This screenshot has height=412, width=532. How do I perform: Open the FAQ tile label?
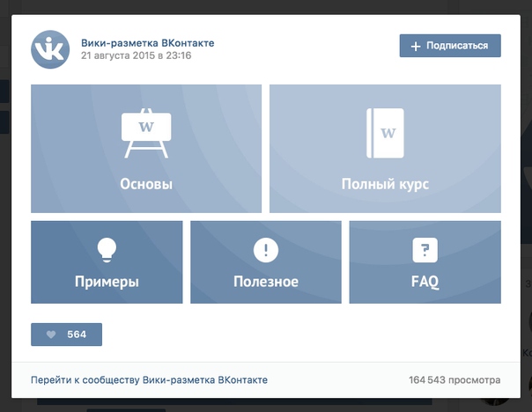click(425, 282)
